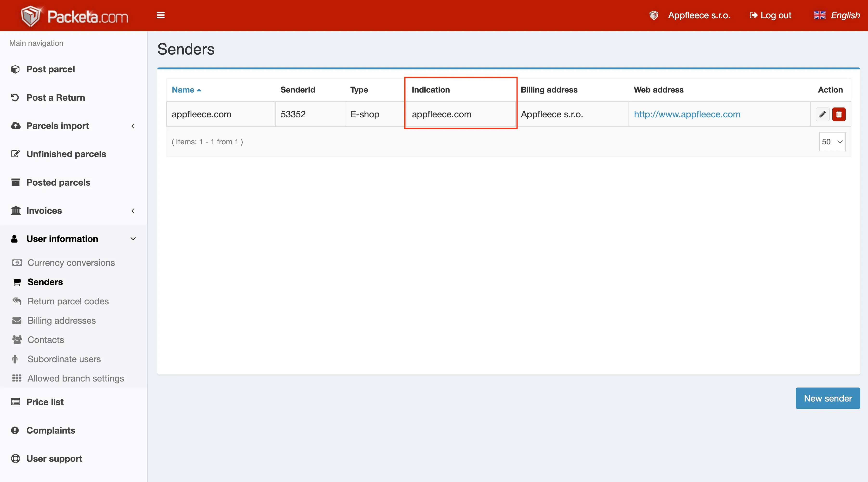This screenshot has width=868, height=482.
Task: Open the http://www.appfleece.com link
Action: [687, 114]
